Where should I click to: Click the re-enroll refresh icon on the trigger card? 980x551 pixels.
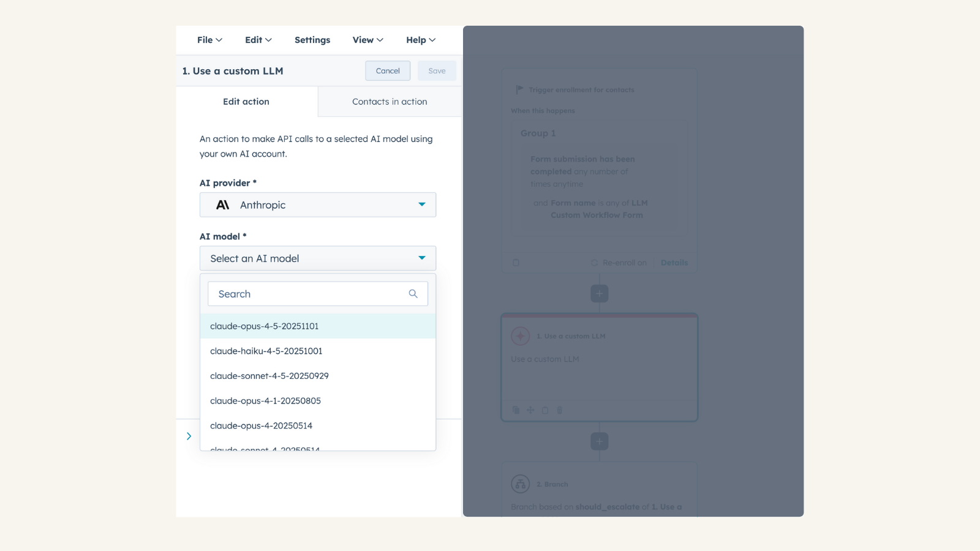(x=594, y=262)
